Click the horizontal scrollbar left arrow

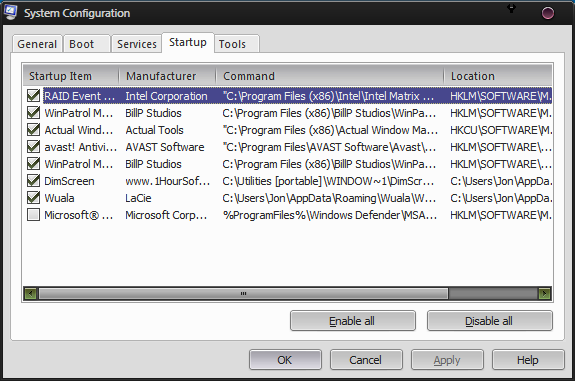tap(30, 293)
